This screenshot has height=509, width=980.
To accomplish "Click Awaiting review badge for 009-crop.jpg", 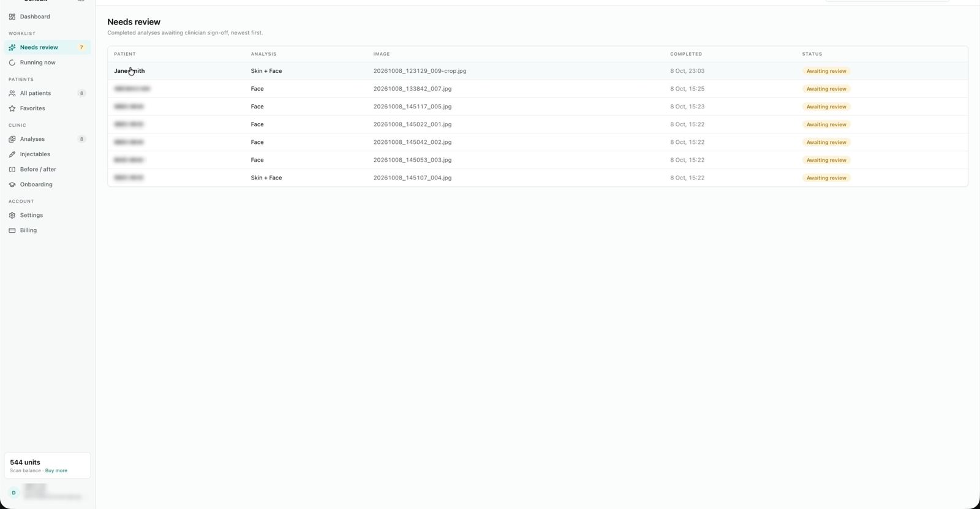I will coord(826,71).
